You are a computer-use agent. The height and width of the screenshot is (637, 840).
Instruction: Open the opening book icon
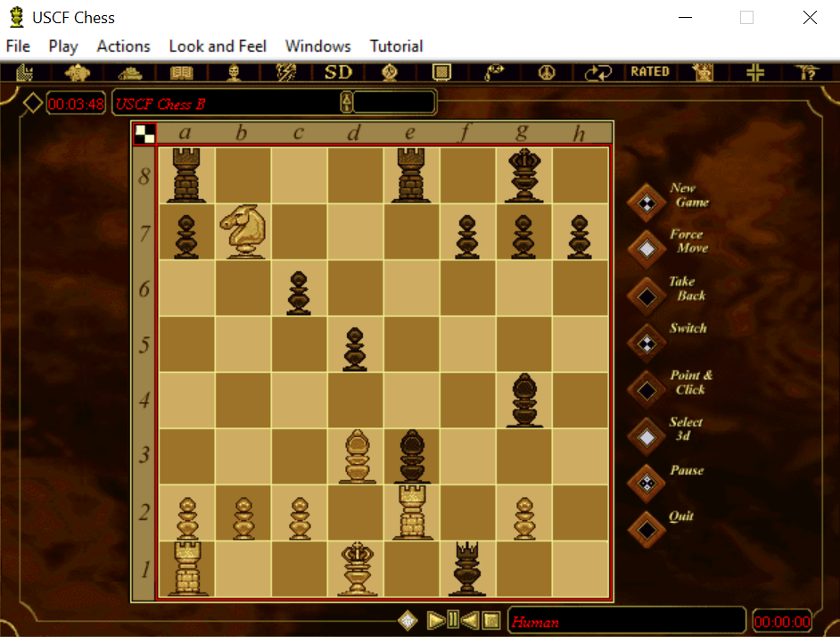point(182,72)
